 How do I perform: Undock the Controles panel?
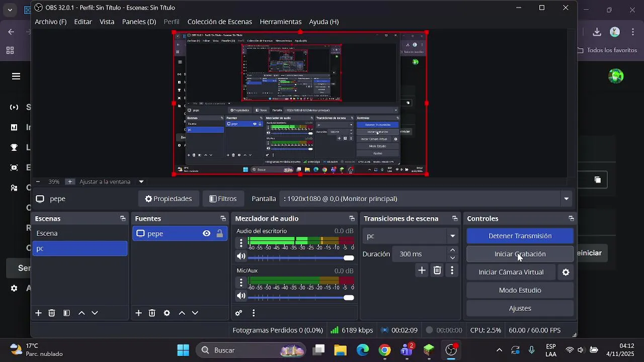571,219
